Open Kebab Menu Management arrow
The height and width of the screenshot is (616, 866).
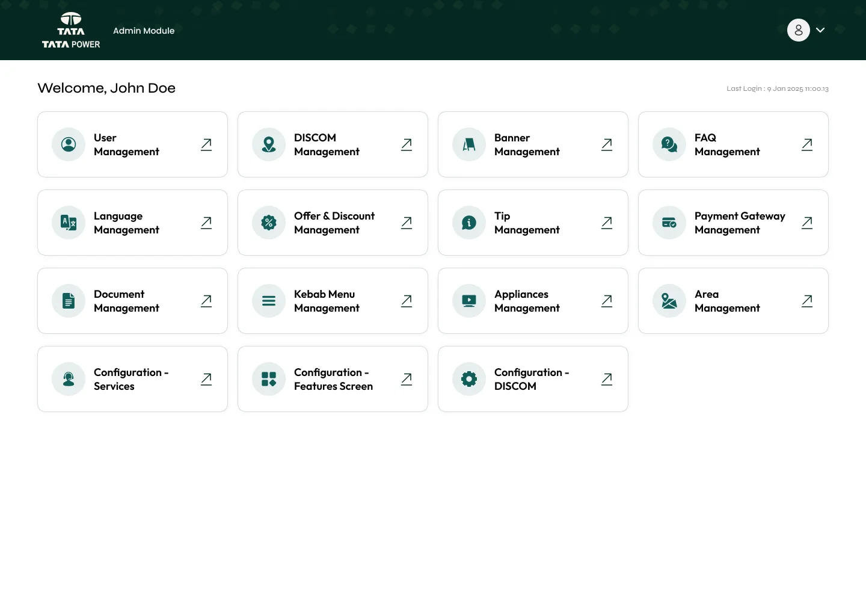[407, 301]
